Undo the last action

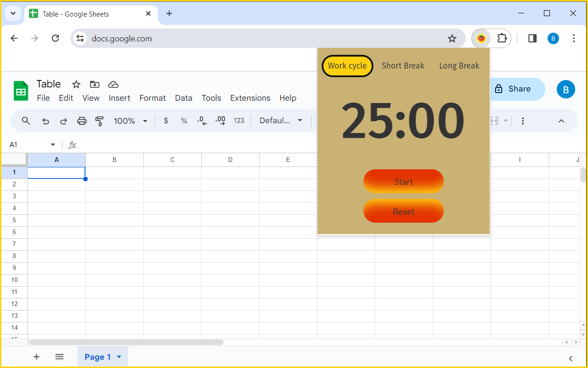(x=45, y=121)
